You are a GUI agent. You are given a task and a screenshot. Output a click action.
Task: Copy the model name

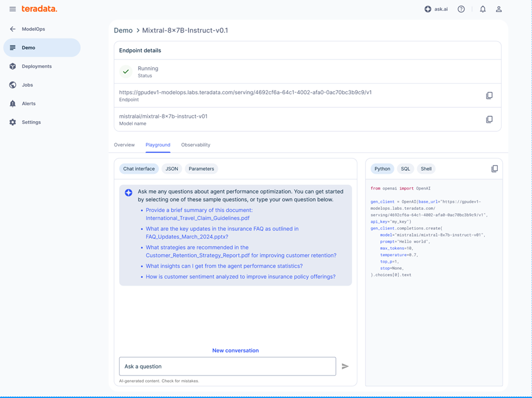pyautogui.click(x=489, y=120)
